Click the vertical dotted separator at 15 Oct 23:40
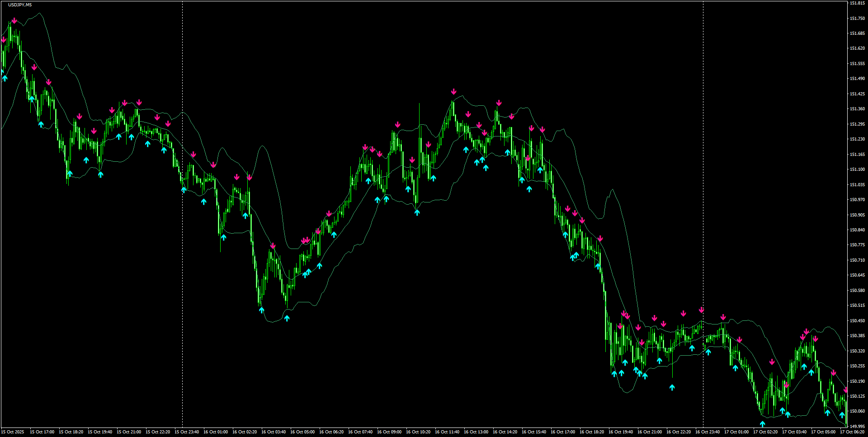Viewport: 868px width, 437px height. (182, 217)
